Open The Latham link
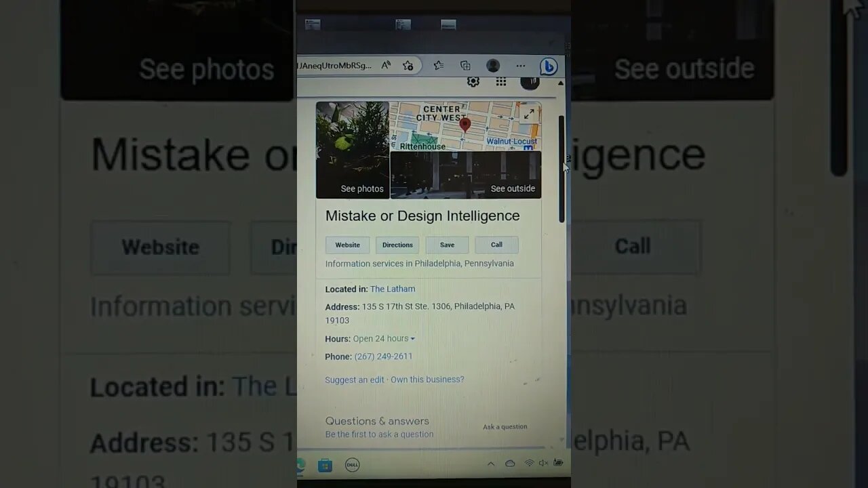This screenshot has height=488, width=868. pos(393,289)
